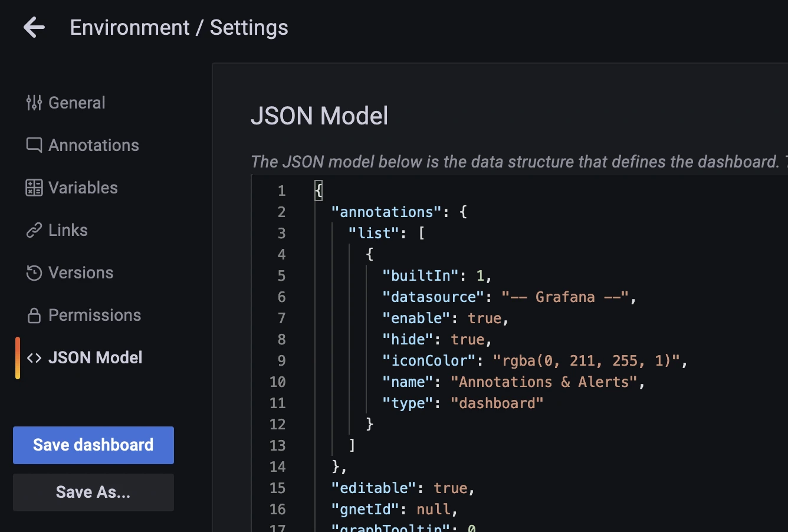
Task: Click the opening brace on line 1
Action: click(318, 190)
